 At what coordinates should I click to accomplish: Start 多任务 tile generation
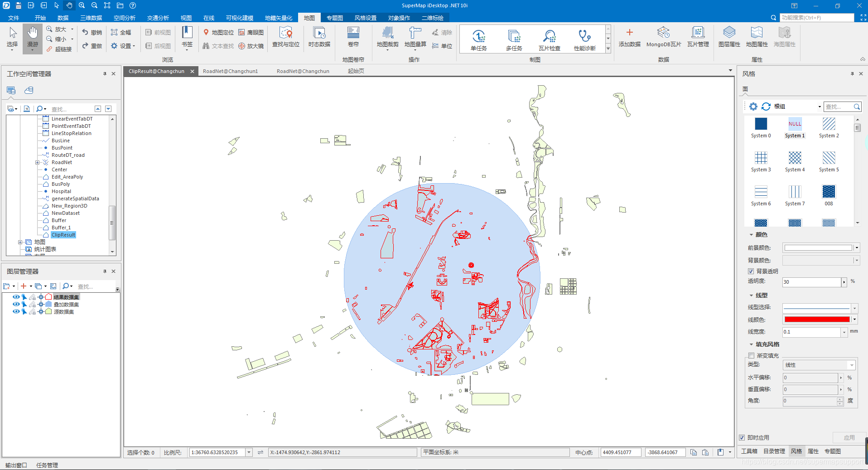[514, 40]
